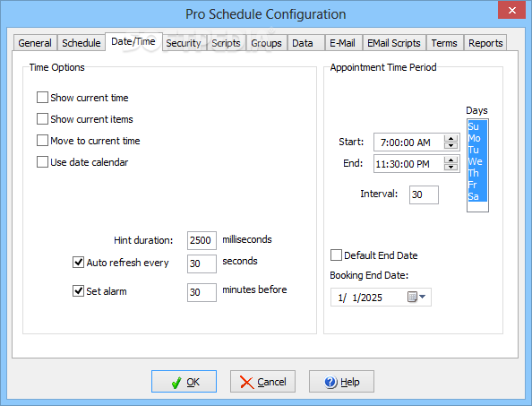
Task: Select Tu in the Days list
Action: coord(477,150)
